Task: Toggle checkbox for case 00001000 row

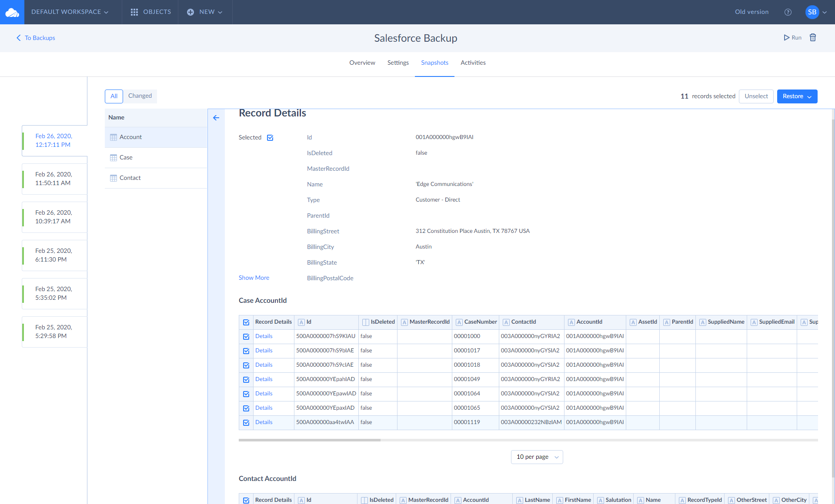Action: [246, 337]
